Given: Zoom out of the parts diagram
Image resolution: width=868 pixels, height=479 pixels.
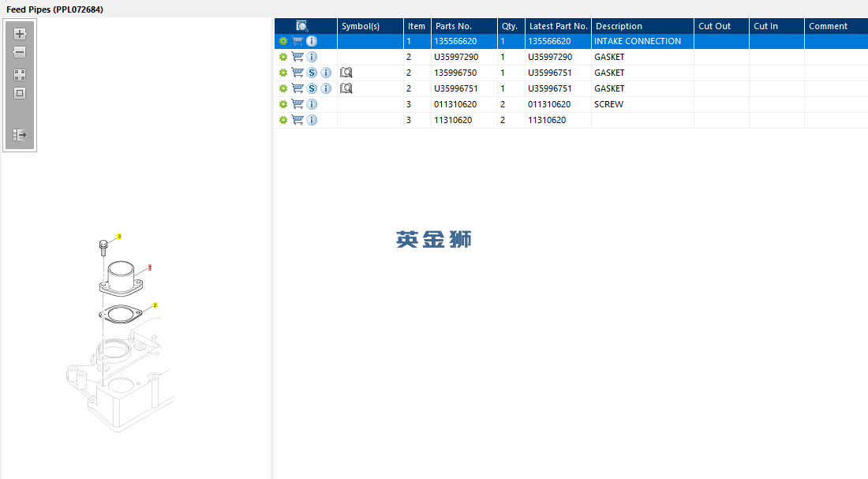Looking at the screenshot, I should (20, 52).
